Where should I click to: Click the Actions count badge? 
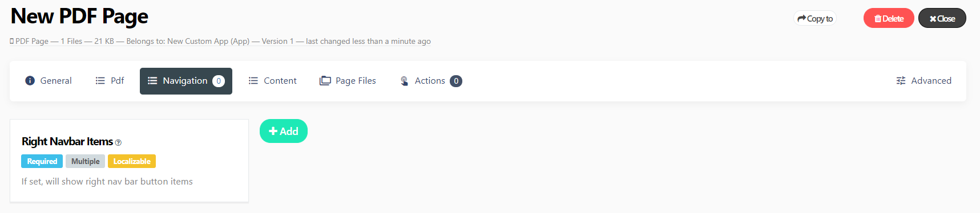point(456,81)
